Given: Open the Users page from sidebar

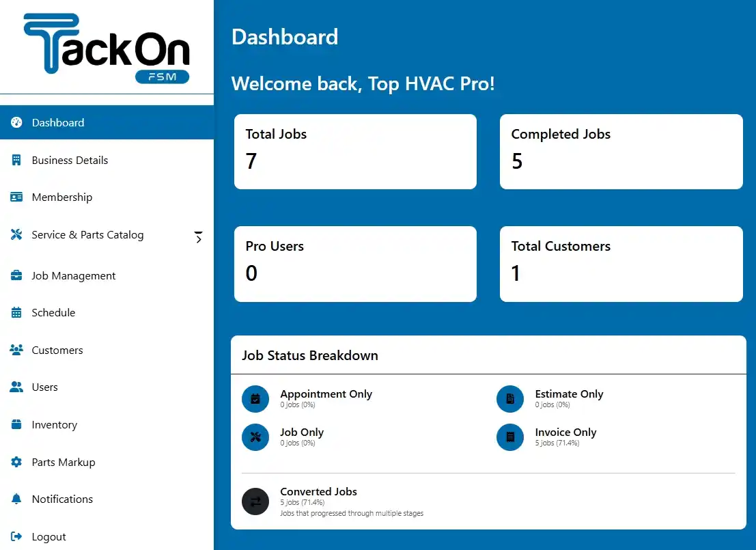Looking at the screenshot, I should (x=44, y=387).
